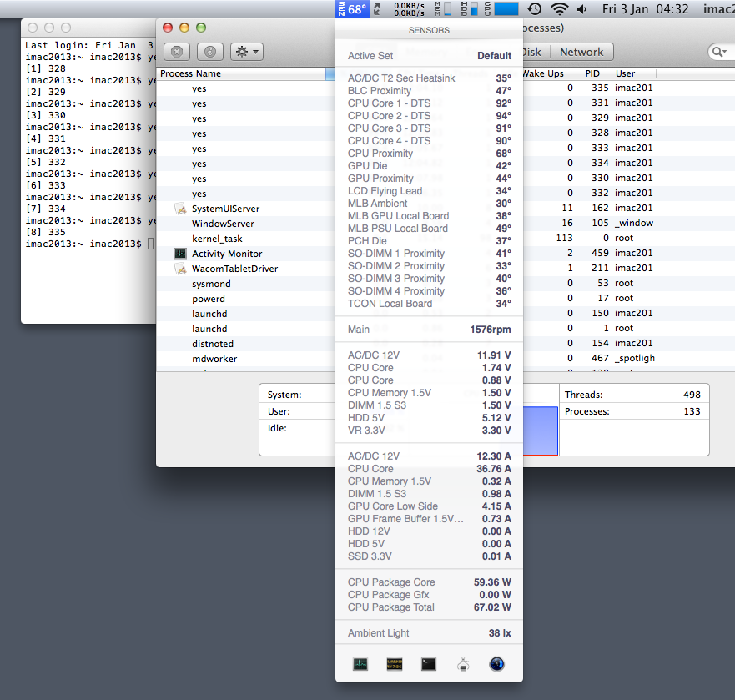The width and height of the screenshot is (735, 700).
Task: Click the HDD 5V 5.12 V voltage row
Action: [429, 418]
